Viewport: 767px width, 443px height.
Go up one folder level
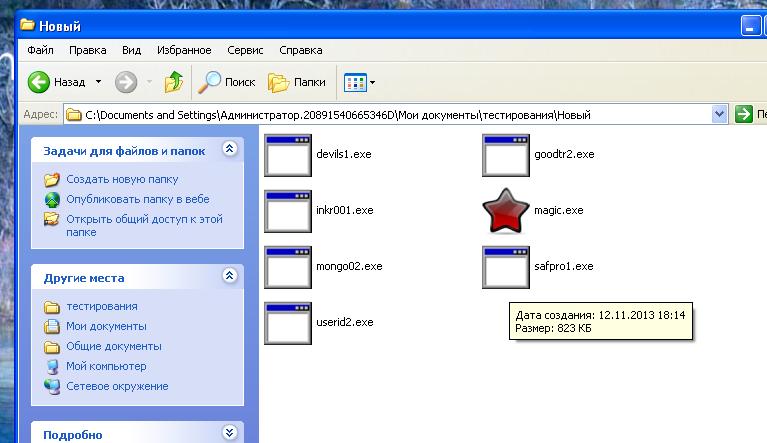(x=174, y=82)
